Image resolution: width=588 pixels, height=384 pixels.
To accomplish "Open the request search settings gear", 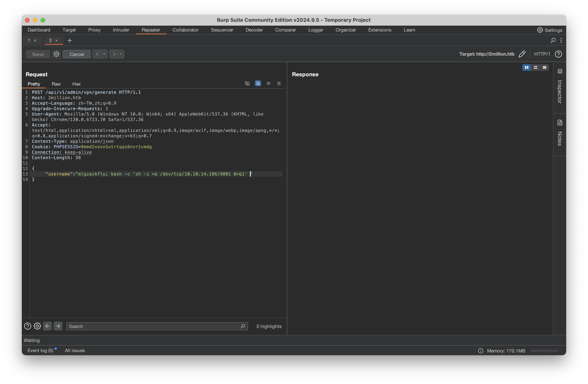I will (x=37, y=326).
